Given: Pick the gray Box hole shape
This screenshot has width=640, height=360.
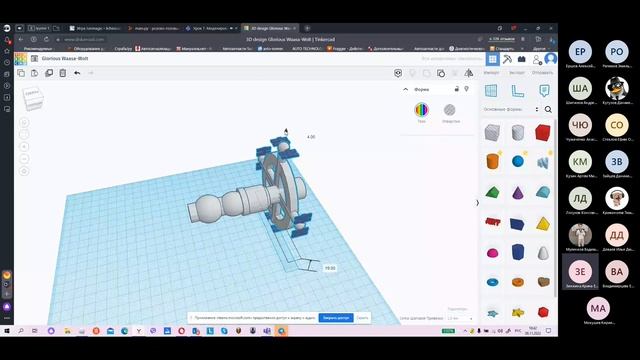Looking at the screenshot, I should pos(492,133).
